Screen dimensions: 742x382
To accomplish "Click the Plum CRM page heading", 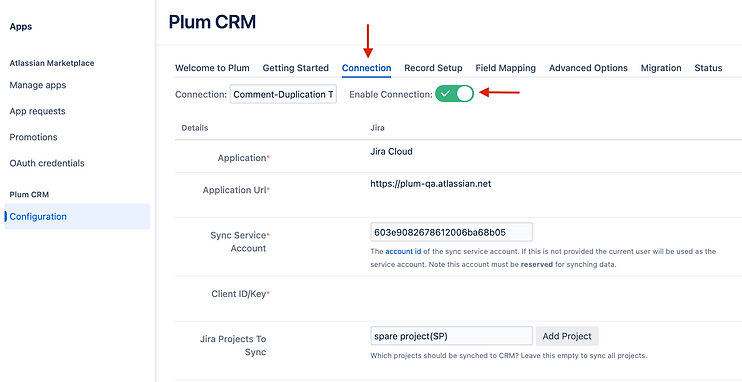I will tap(212, 22).
